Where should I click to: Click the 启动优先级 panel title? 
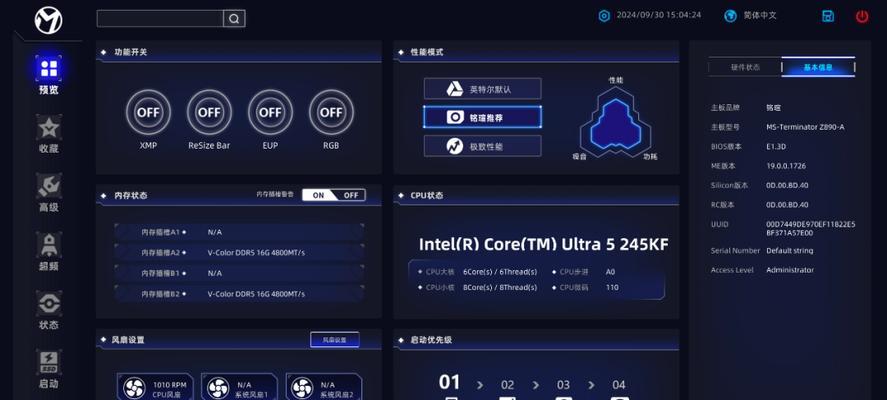[432, 340]
